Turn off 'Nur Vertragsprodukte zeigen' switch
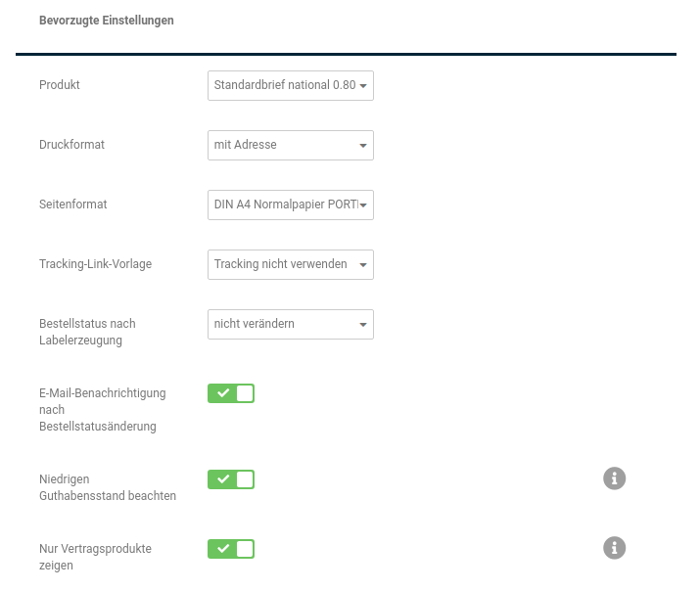Viewport: 700px width, 591px height. click(x=231, y=549)
